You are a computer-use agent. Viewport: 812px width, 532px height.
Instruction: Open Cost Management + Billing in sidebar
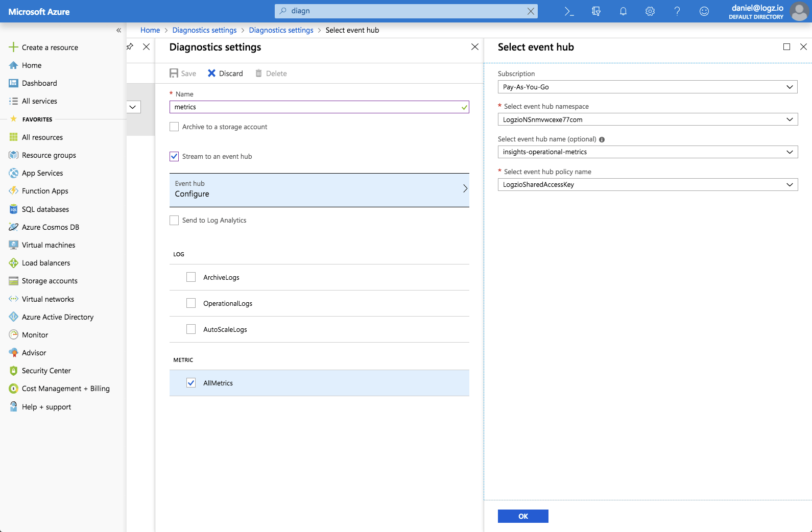65,389
